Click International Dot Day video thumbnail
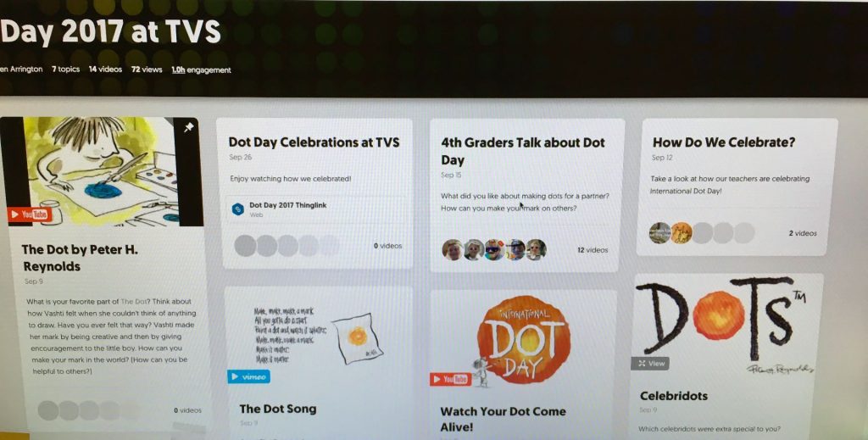This screenshot has width=868, height=440. pos(523,342)
